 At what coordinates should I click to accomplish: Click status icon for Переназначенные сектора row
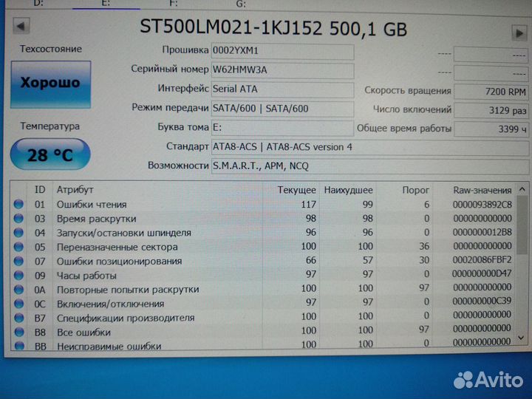click(18, 247)
